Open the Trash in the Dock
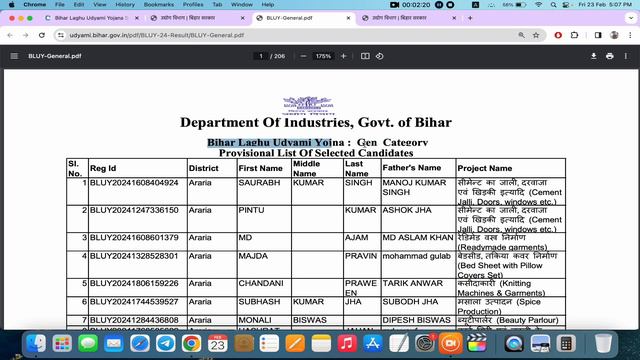Image resolution: width=640 pixels, height=360 pixels. click(603, 344)
